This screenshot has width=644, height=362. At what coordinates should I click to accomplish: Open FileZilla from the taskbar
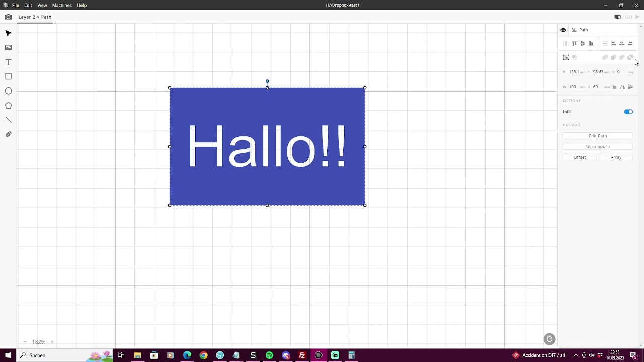(x=302, y=355)
